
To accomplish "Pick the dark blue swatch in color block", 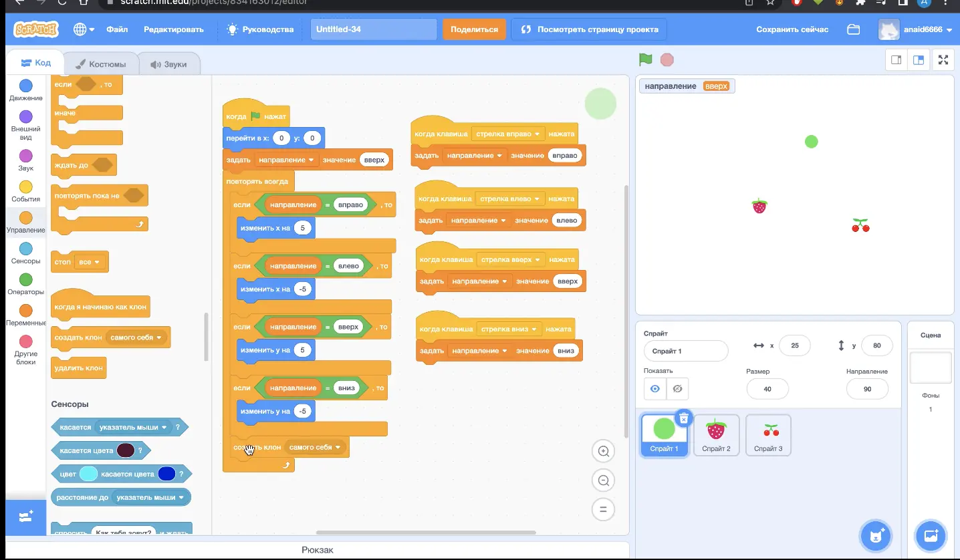I will pyautogui.click(x=166, y=474).
